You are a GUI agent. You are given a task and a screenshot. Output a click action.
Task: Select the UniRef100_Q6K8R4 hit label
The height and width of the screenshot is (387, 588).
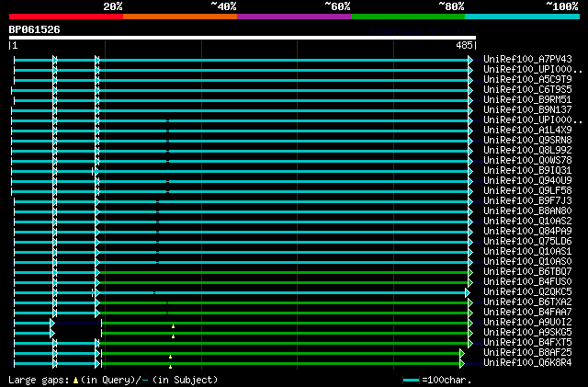click(526, 362)
